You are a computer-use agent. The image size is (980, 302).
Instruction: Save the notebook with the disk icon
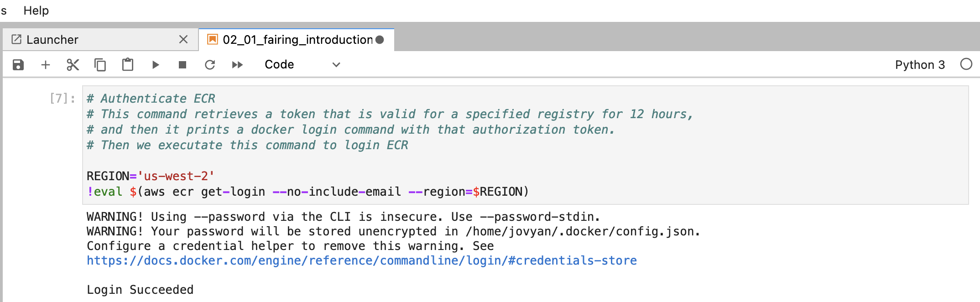(x=18, y=65)
